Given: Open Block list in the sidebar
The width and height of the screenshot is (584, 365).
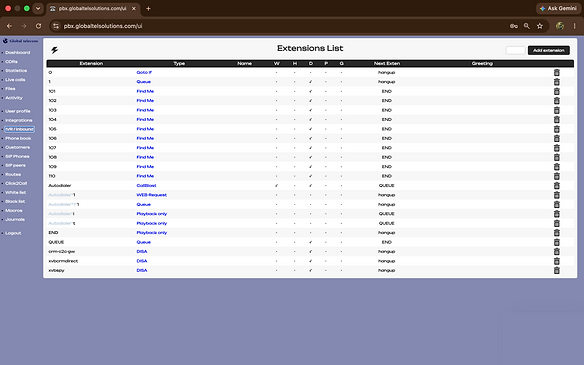Looking at the screenshot, I should coord(15,201).
